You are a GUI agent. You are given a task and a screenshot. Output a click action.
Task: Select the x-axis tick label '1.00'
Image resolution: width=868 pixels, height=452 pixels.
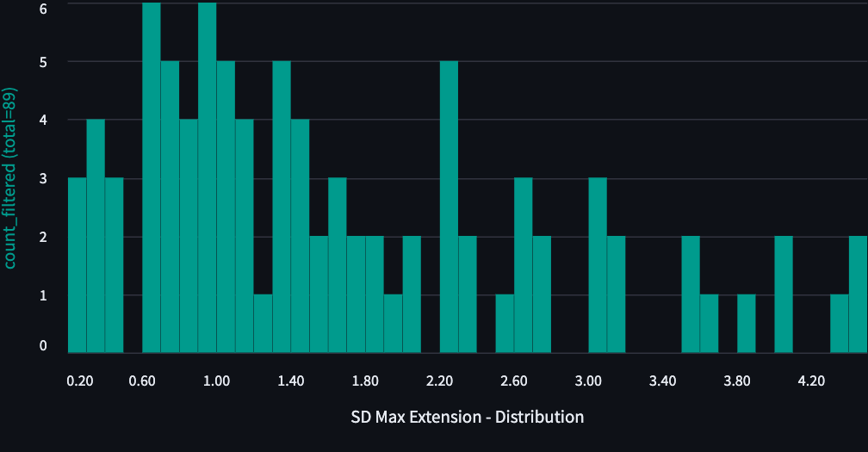tap(216, 381)
